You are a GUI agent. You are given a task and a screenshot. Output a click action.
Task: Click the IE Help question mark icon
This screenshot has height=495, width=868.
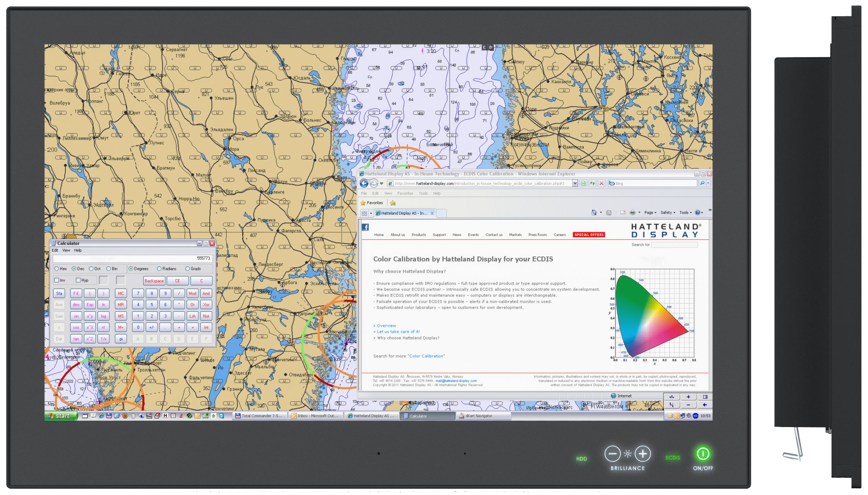click(697, 212)
